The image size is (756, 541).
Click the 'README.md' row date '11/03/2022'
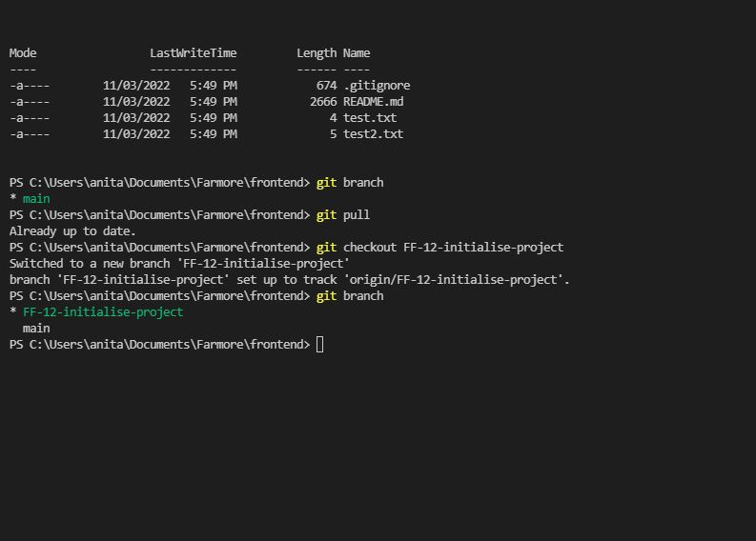pyautogui.click(x=136, y=102)
